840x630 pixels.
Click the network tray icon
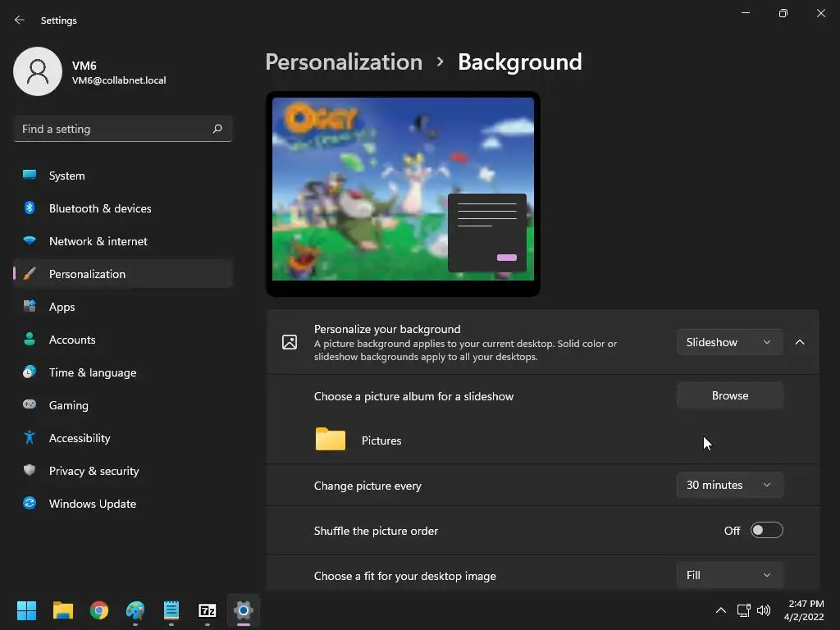pos(743,610)
